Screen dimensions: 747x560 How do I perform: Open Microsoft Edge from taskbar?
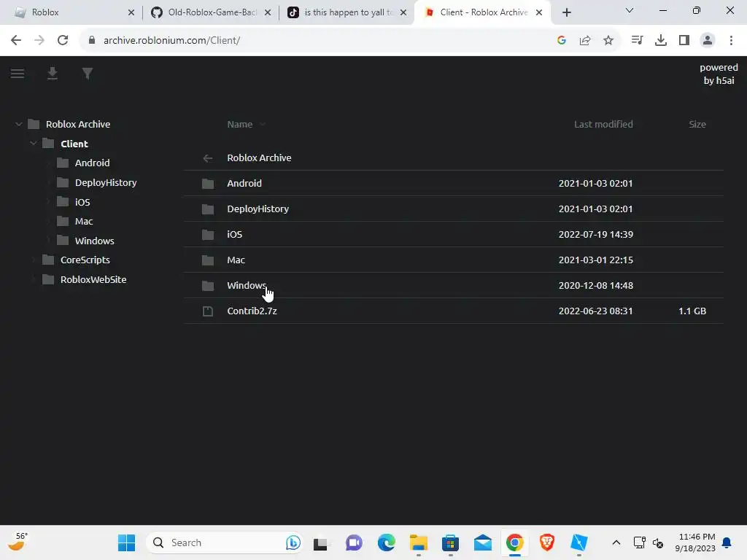(387, 542)
